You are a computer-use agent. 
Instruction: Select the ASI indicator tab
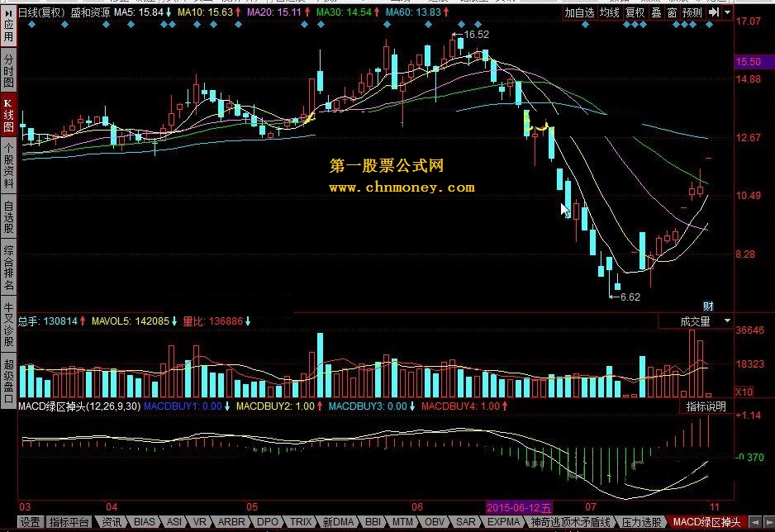tap(174, 521)
